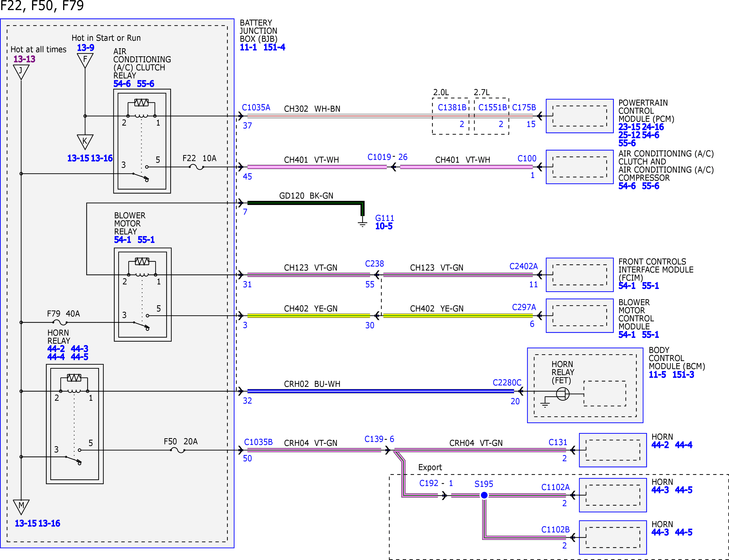Click the Export label
Screen dimensions: 729x560
coord(430,467)
